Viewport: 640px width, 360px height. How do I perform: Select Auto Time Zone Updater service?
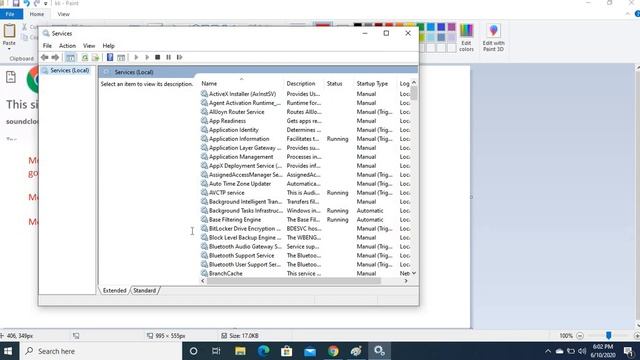(x=240, y=184)
